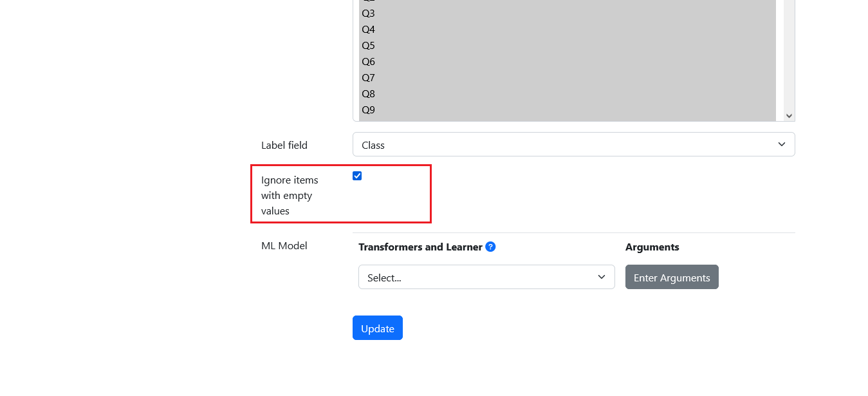This screenshot has height=396, width=868.
Task: Click the bold 'Arguments' column heading
Action: point(652,247)
